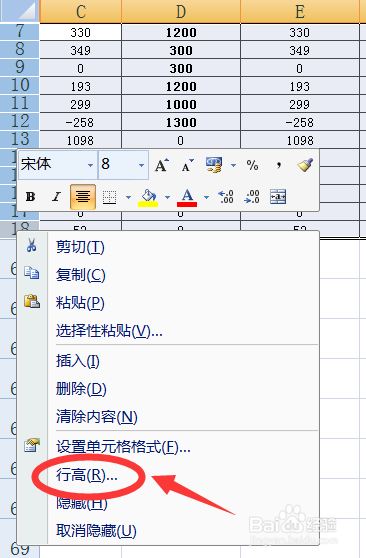Click cell D12 containing 1300
This screenshot has height=558, width=366.
coord(181,122)
